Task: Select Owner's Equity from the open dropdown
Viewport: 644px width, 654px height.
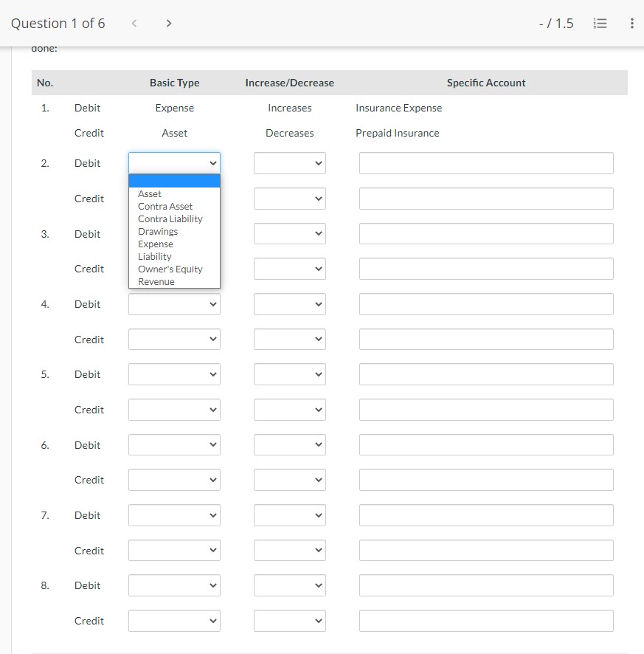Action: coord(170,269)
